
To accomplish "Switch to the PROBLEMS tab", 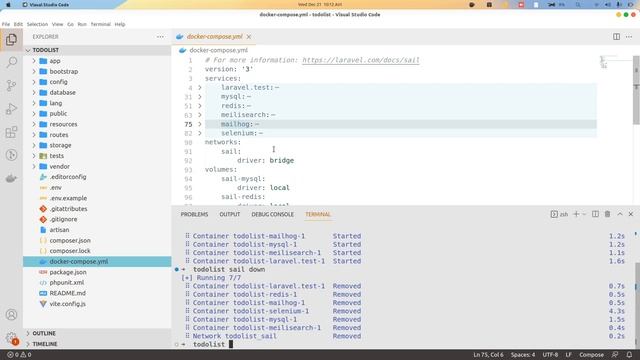I will tap(194, 214).
